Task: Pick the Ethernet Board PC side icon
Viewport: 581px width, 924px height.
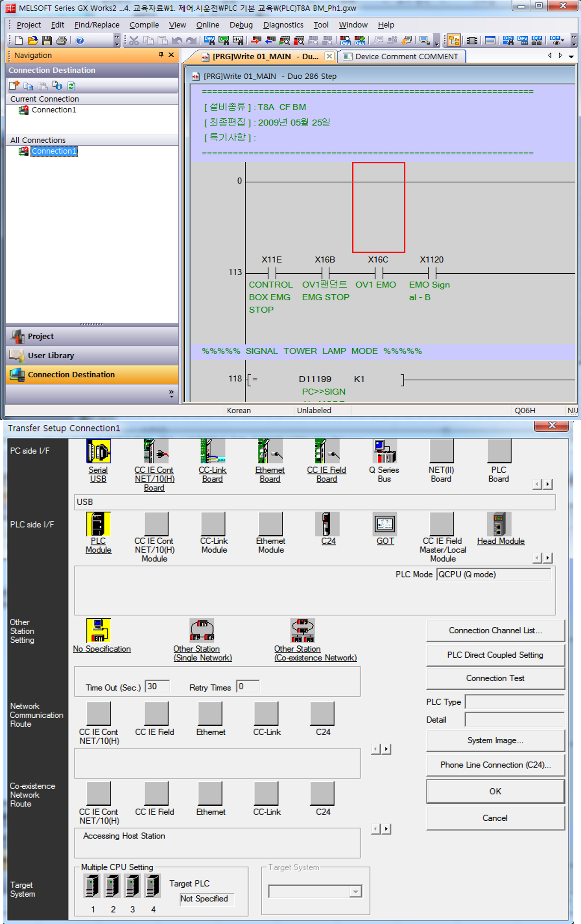Action: coord(270,451)
